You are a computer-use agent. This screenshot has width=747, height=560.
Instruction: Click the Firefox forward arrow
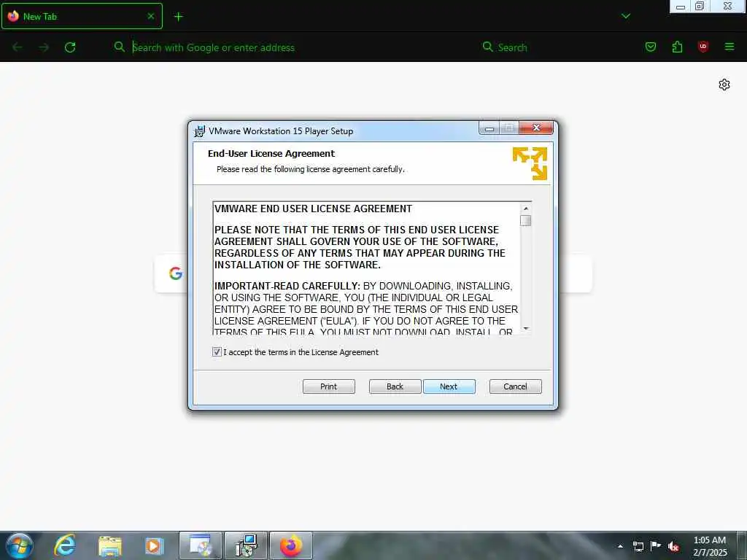pos(44,47)
